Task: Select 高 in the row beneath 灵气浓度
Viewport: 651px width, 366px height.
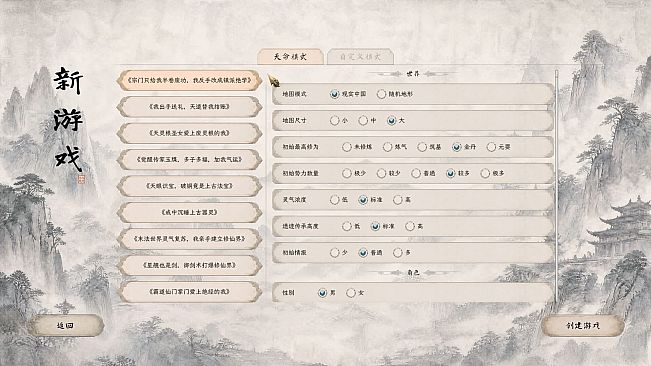Action: click(410, 226)
